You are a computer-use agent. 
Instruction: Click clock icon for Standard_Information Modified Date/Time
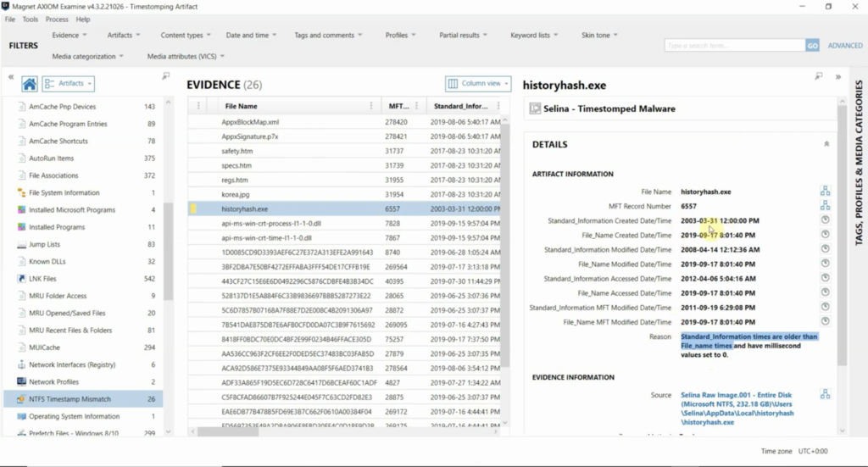pos(826,249)
